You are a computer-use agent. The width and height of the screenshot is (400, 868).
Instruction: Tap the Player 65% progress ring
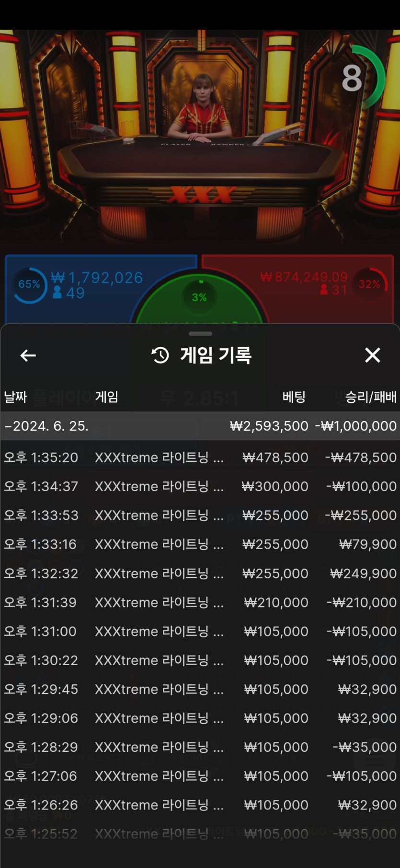[29, 284]
